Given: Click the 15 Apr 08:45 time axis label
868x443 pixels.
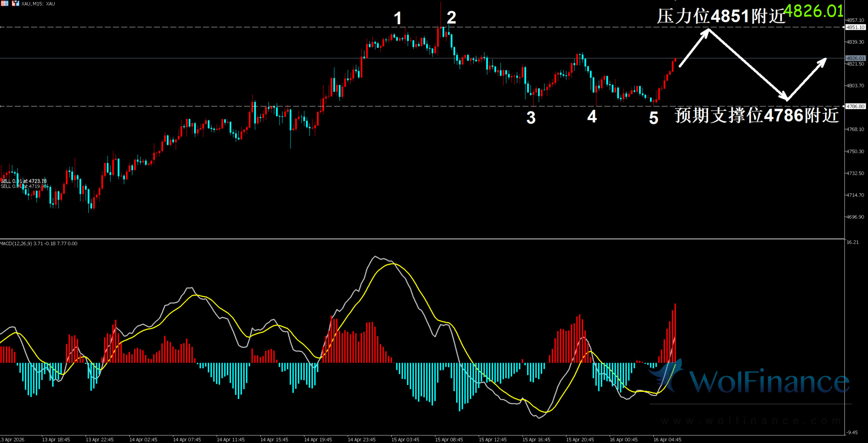Looking at the screenshot, I should pyautogui.click(x=449, y=440).
